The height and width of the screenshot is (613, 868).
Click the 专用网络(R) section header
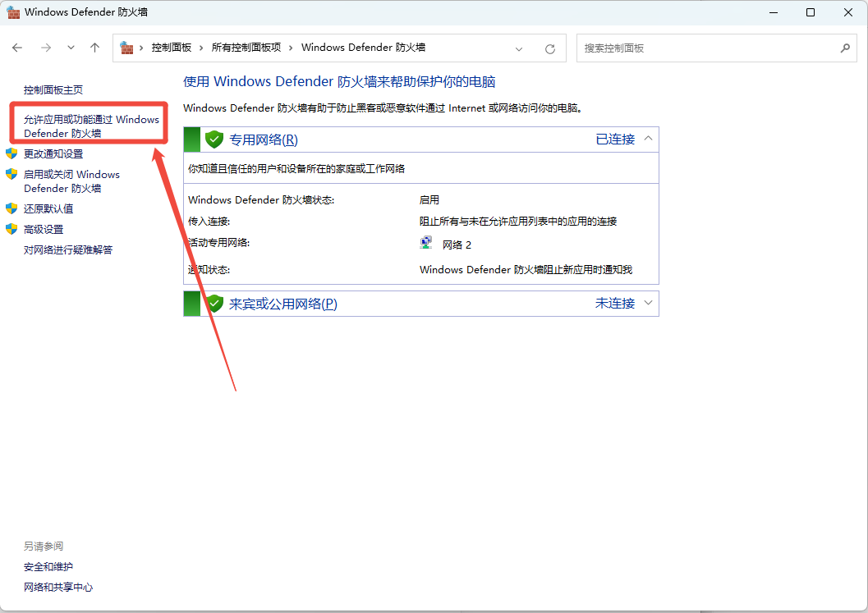tap(264, 140)
